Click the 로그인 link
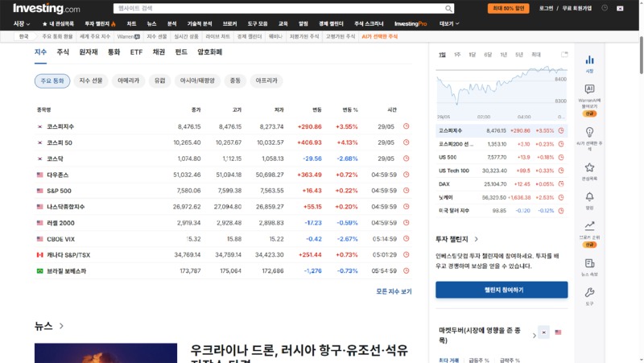This screenshot has width=644, height=363. [546, 8]
